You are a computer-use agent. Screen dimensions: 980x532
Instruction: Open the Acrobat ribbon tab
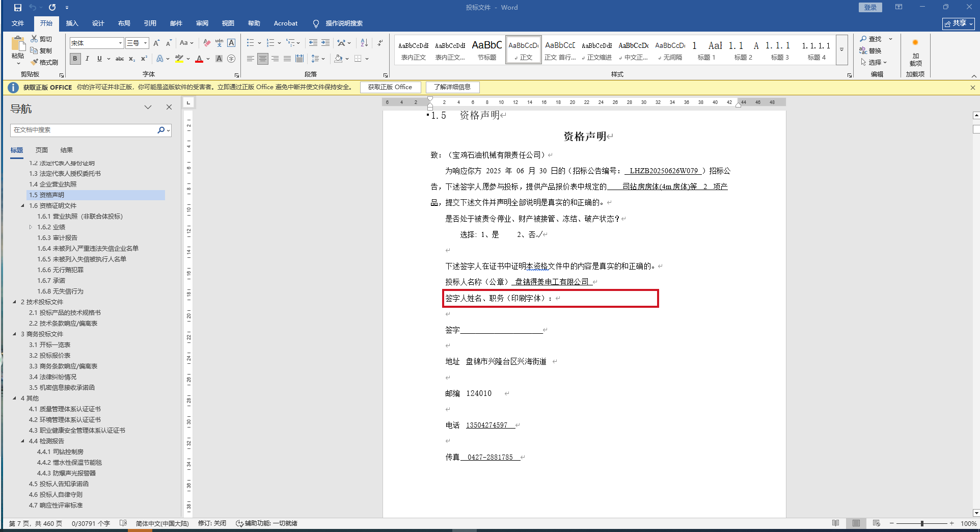click(286, 23)
